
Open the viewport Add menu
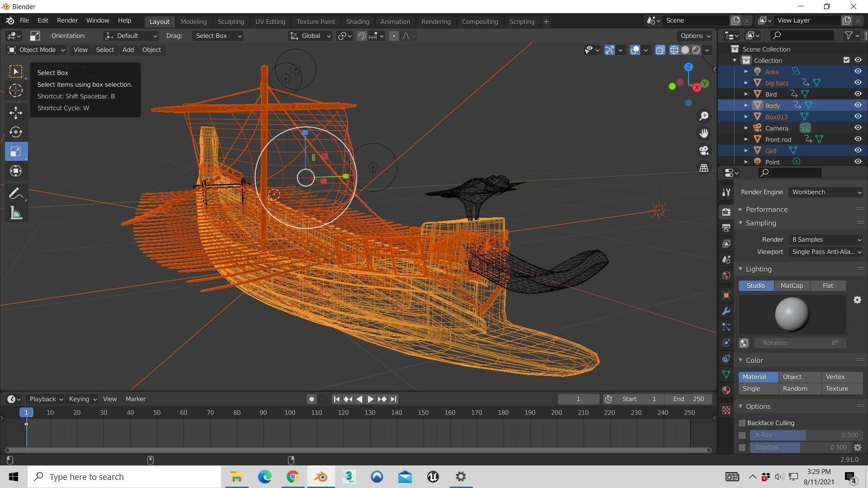coord(128,50)
